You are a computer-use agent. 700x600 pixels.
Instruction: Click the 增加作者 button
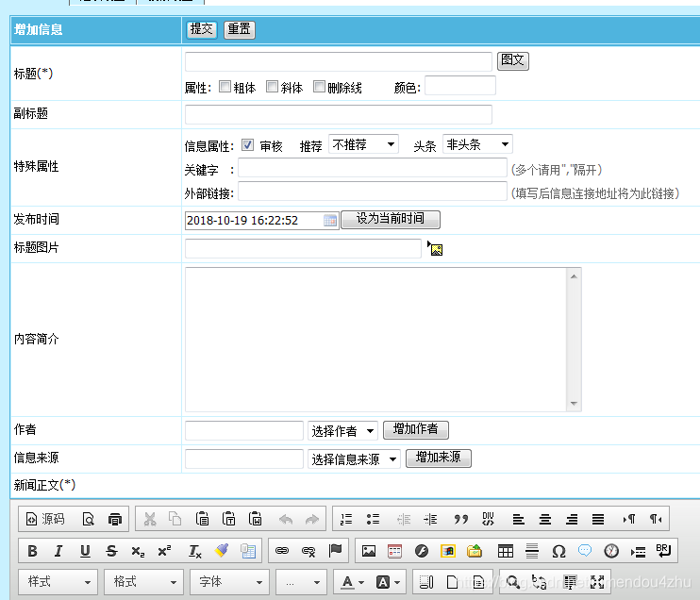tap(416, 430)
